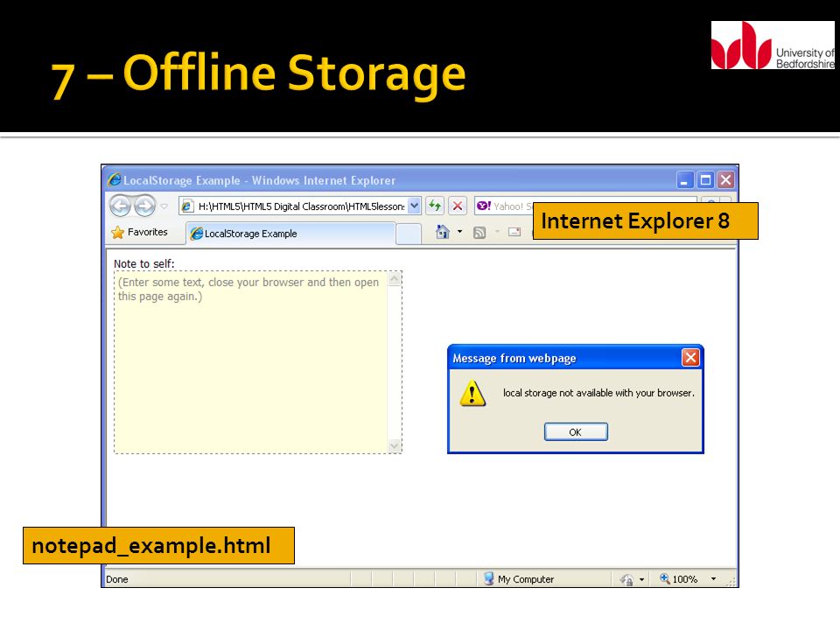Expand the address bar history dropdown
840x630 pixels.
click(414, 206)
